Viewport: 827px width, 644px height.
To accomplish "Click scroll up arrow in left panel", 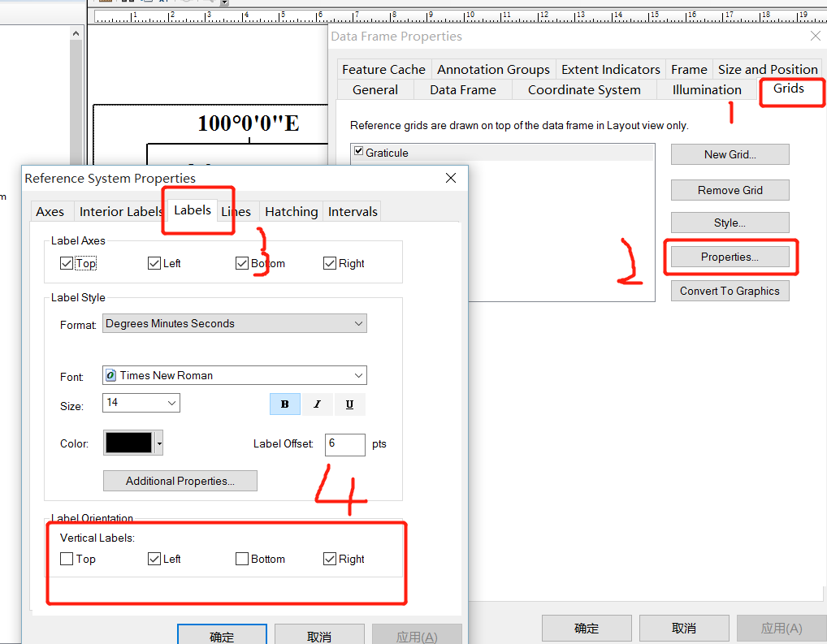I will point(76,34).
